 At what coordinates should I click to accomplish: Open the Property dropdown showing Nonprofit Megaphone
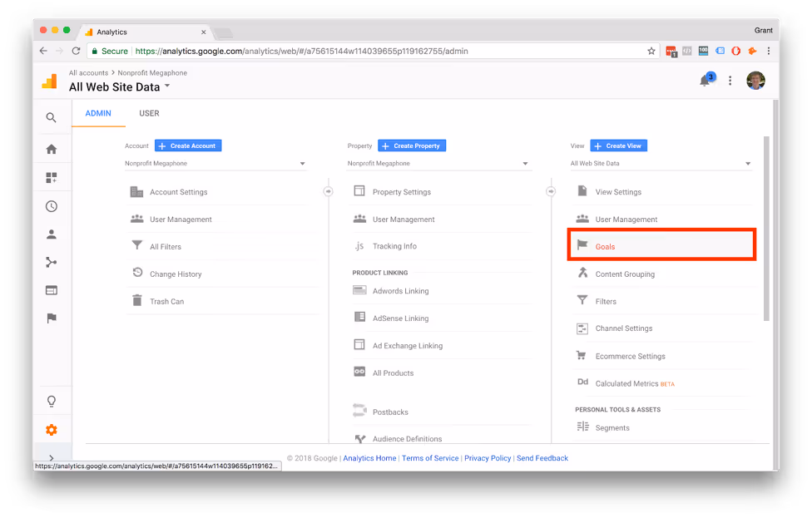click(x=438, y=164)
